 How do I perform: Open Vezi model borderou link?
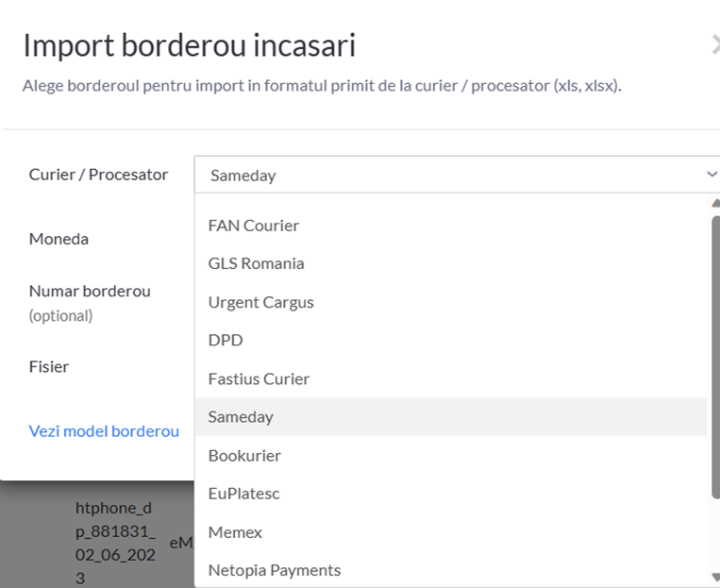click(x=104, y=431)
